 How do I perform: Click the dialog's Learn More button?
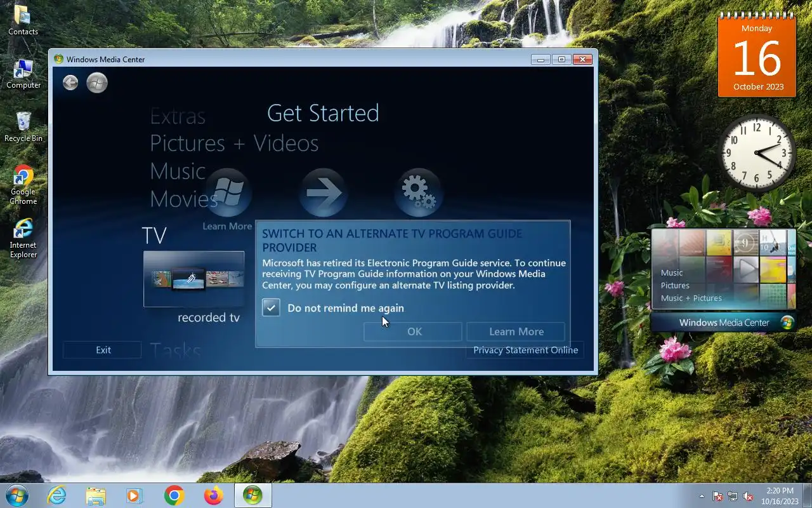[x=516, y=331]
